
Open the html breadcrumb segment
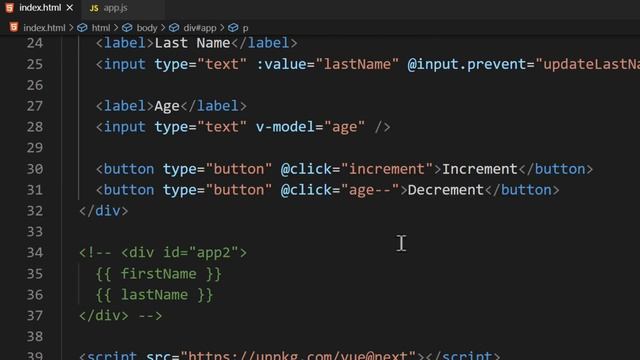(x=101, y=28)
